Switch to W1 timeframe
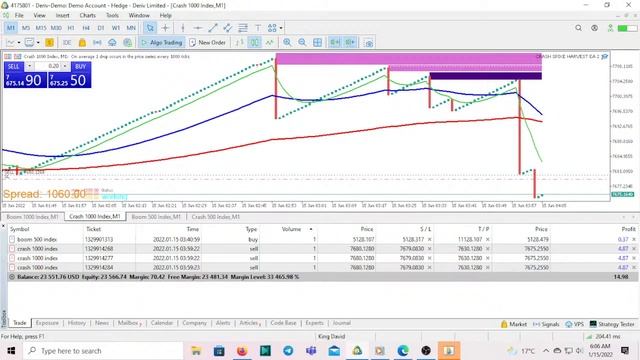 (116, 28)
